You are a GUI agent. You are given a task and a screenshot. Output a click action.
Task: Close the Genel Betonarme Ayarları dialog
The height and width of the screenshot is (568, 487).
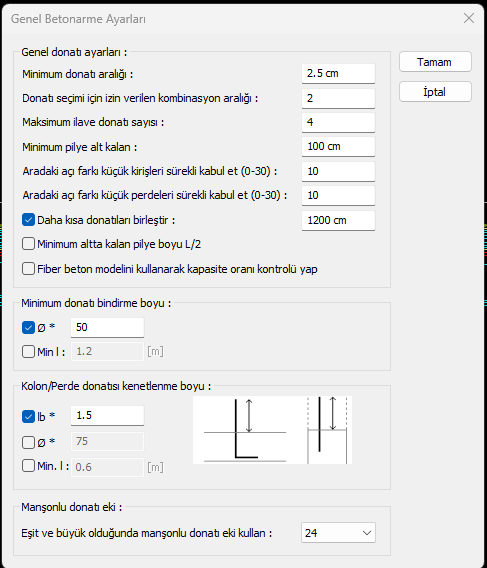[469, 18]
